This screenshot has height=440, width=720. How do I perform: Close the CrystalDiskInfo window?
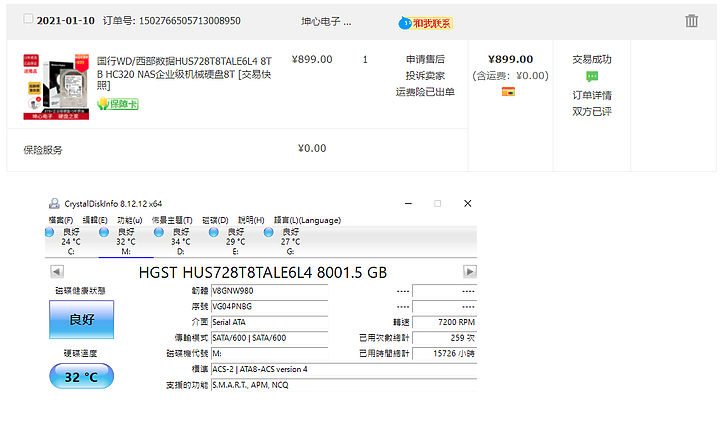click(467, 203)
